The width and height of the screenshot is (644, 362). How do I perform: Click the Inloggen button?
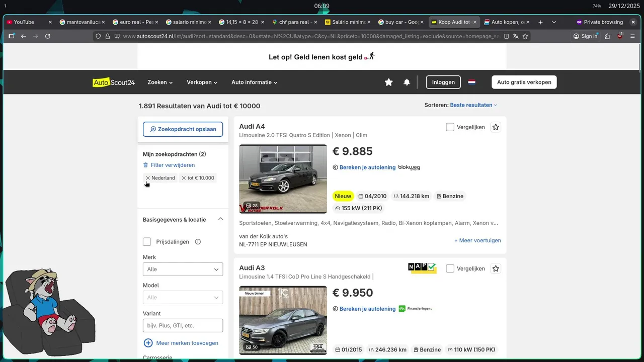tap(443, 82)
